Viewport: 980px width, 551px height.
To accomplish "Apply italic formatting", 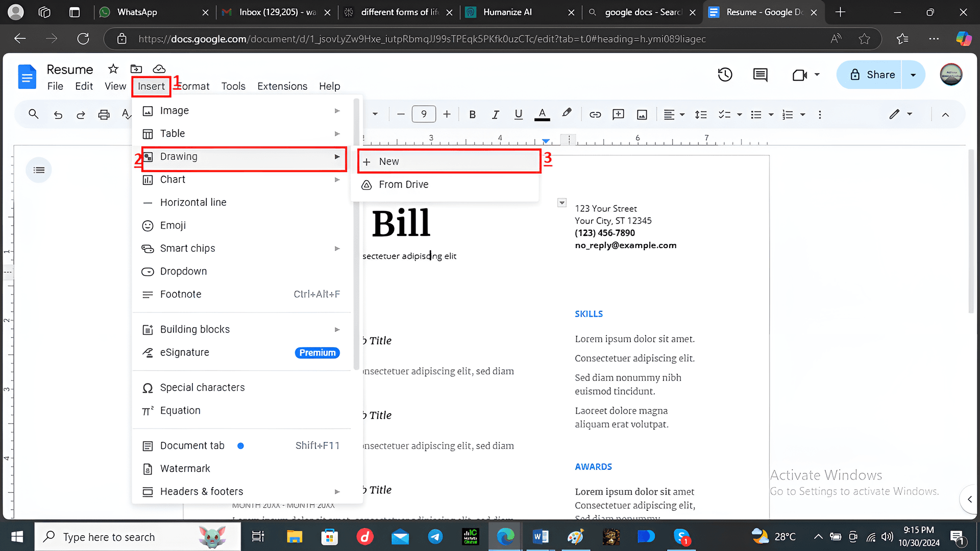I will pos(495,115).
